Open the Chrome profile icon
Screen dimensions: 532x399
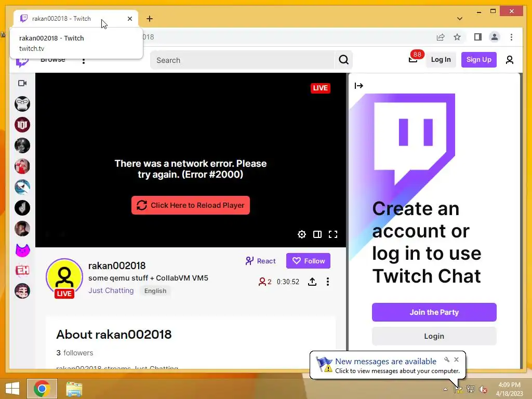[x=495, y=37]
